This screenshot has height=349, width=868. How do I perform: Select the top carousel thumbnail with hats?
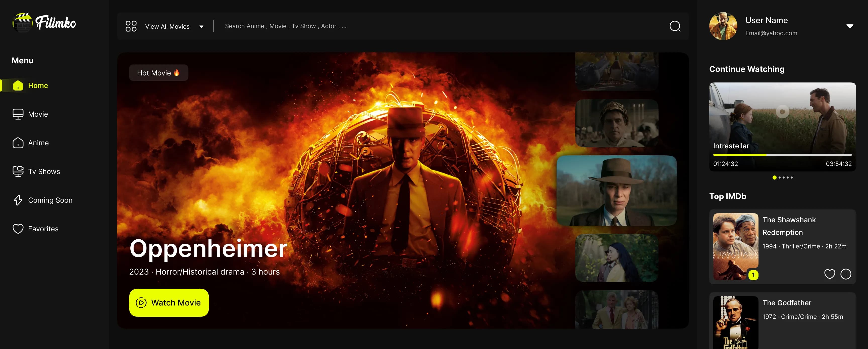point(617,71)
